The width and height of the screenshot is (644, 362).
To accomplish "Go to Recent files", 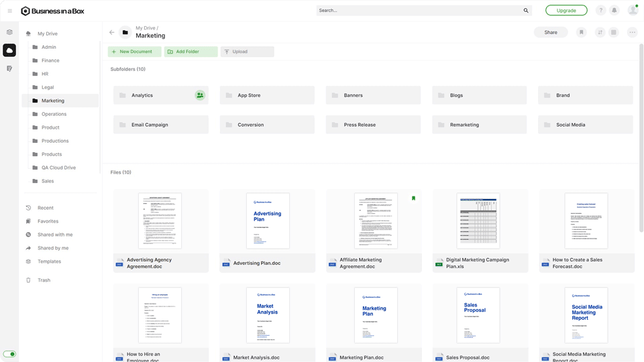I will click(x=45, y=208).
